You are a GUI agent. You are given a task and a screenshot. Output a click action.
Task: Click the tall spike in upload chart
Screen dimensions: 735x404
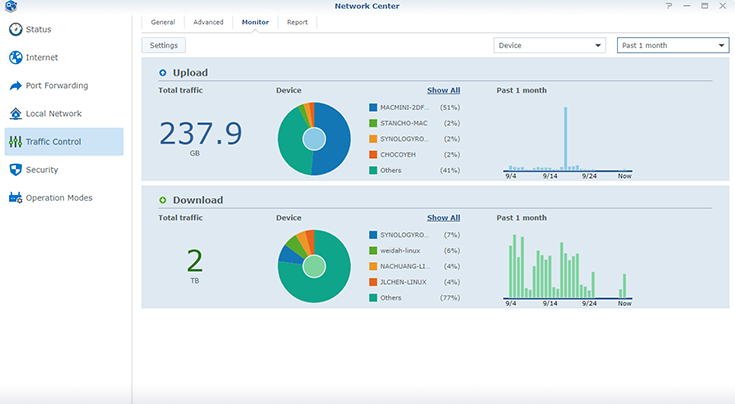(566, 138)
